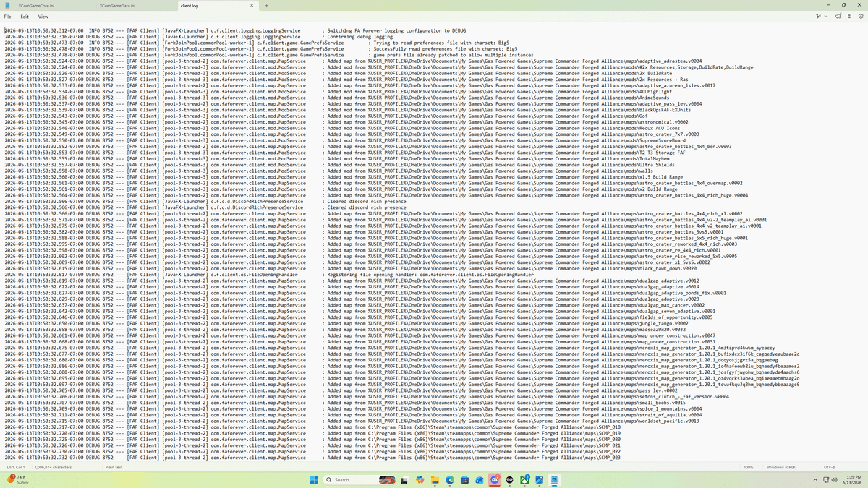This screenshot has height=488, width=868.
Task: Open Outlook mail from the taskbar
Action: (480, 479)
